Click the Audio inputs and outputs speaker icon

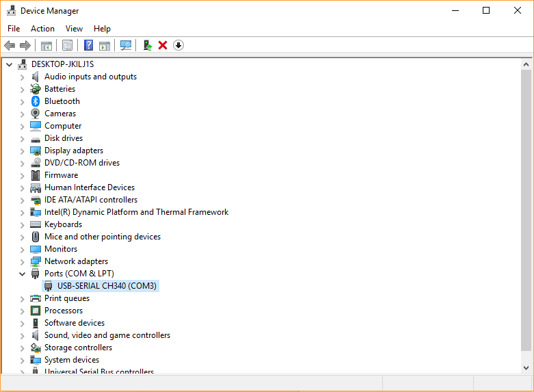(36, 77)
